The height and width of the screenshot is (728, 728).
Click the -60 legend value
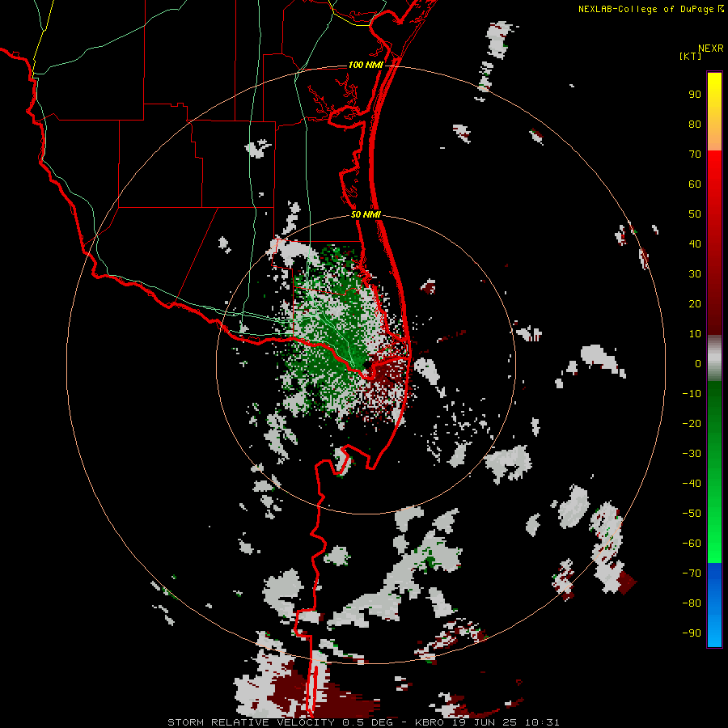click(x=692, y=544)
